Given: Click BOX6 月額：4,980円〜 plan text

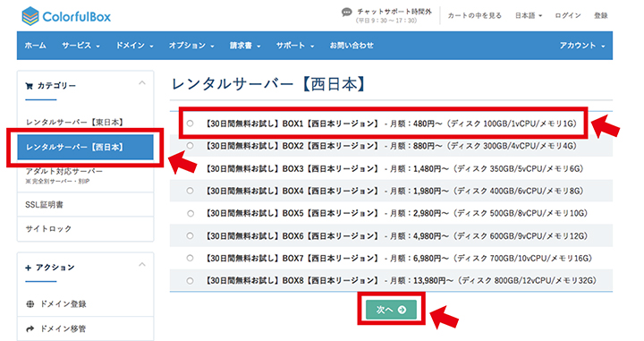Looking at the screenshot, I should (x=397, y=235).
